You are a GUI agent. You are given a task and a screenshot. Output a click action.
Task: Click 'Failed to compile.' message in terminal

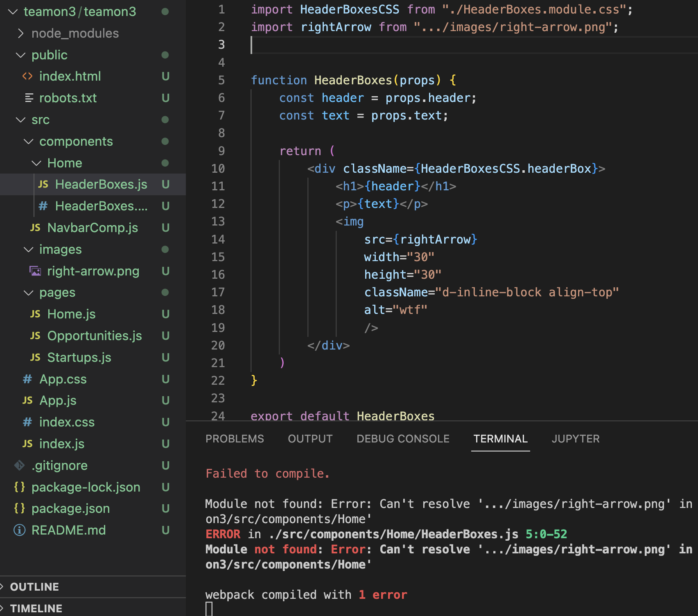[x=267, y=474]
